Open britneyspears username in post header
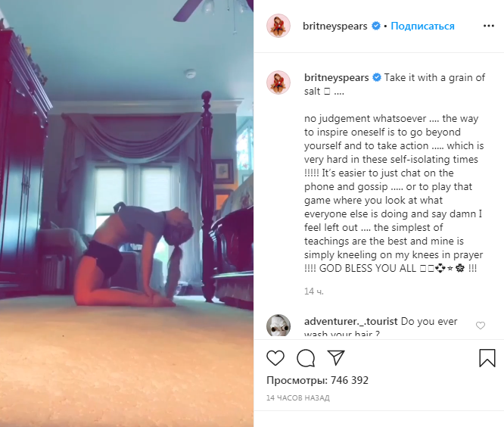This screenshot has width=504, height=427. pos(335,26)
